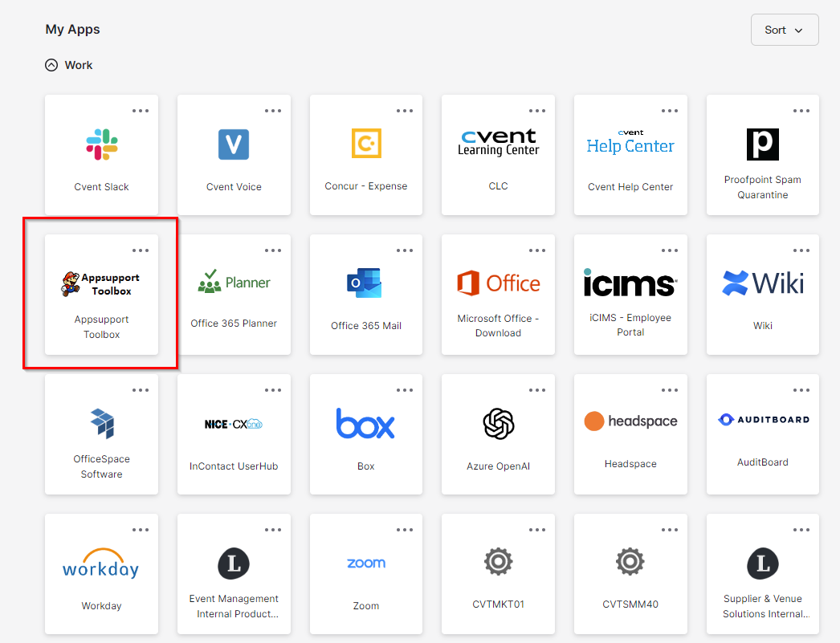Click the InContact UserHub label
Image resolution: width=840 pixels, height=643 pixels.
tap(234, 466)
